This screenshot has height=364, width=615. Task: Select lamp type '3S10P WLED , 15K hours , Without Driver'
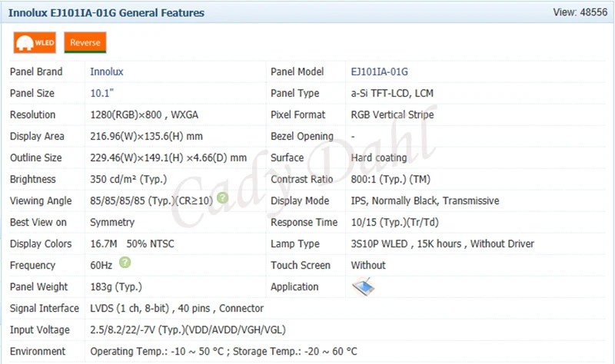tap(443, 243)
